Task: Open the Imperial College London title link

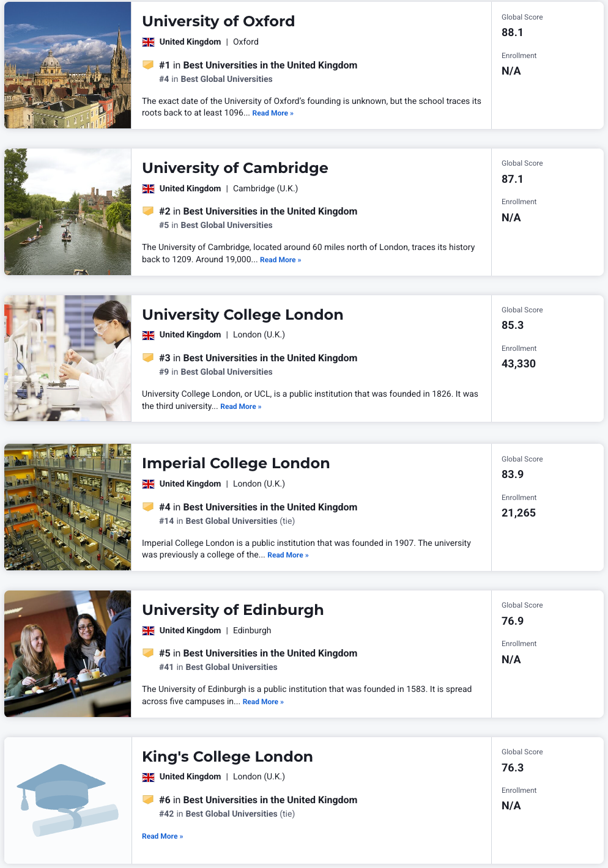Action: point(235,463)
